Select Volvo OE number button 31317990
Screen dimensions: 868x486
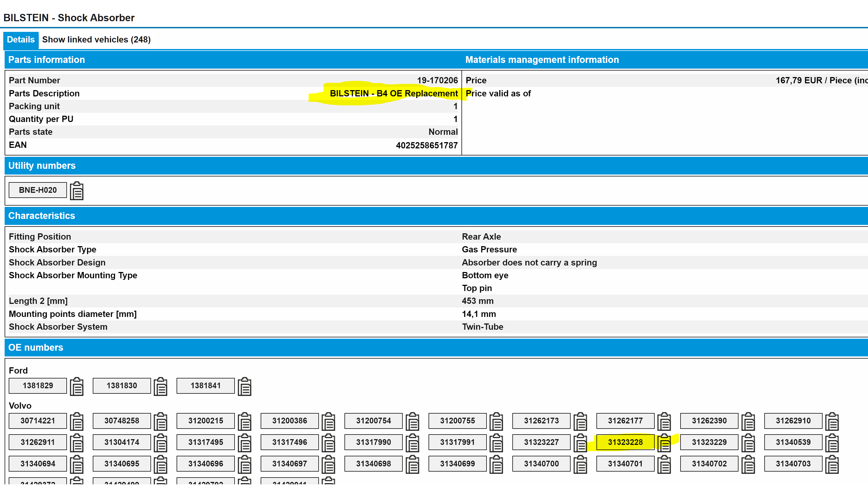tap(373, 442)
